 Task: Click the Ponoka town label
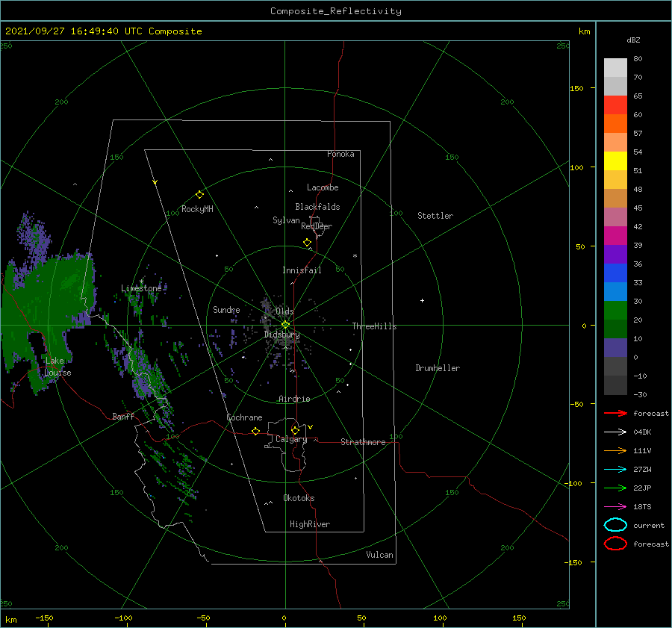(x=340, y=154)
